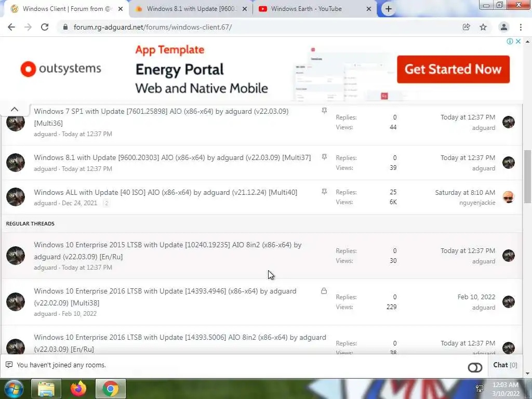Open the Chat [0] panel
The image size is (532, 399).
pos(505,365)
